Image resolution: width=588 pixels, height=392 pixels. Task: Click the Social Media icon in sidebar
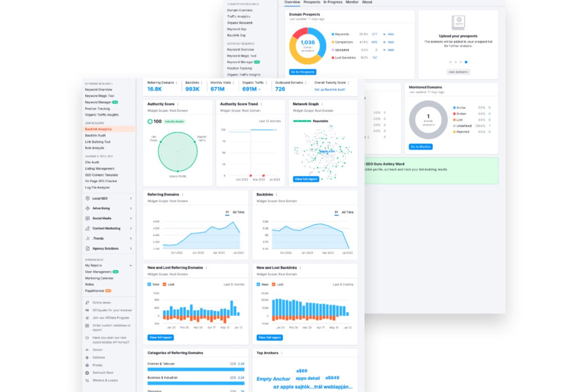tap(88, 219)
